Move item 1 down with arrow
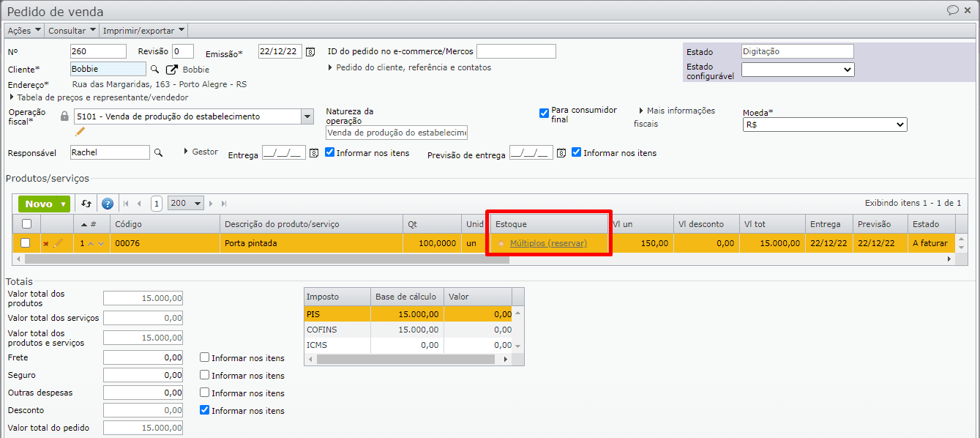Viewport: 980px width, 438px height. coord(101,243)
